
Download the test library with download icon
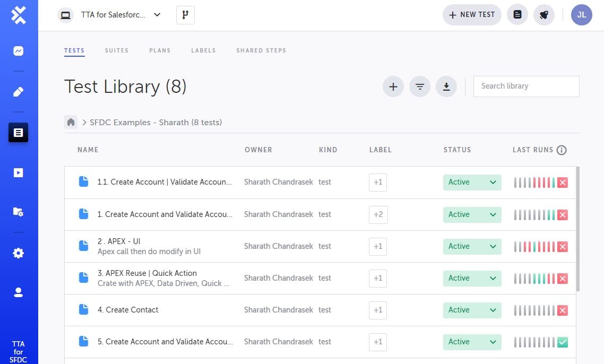point(446,86)
